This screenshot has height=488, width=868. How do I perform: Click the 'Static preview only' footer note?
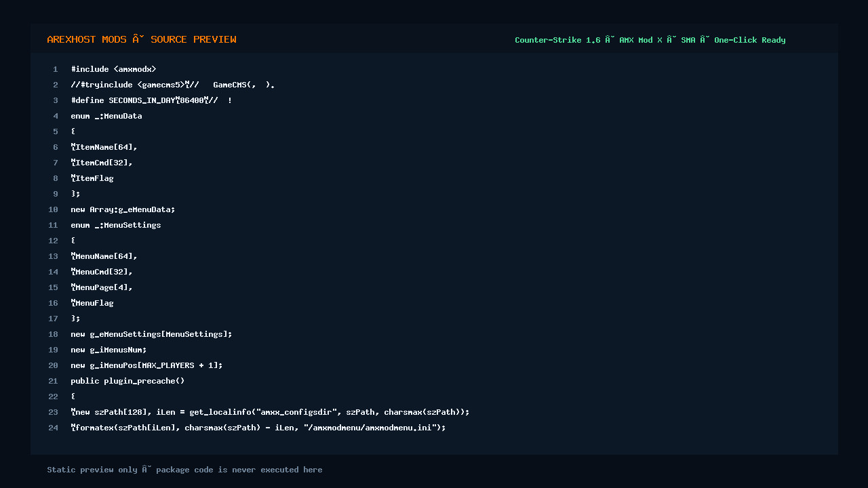(184, 470)
